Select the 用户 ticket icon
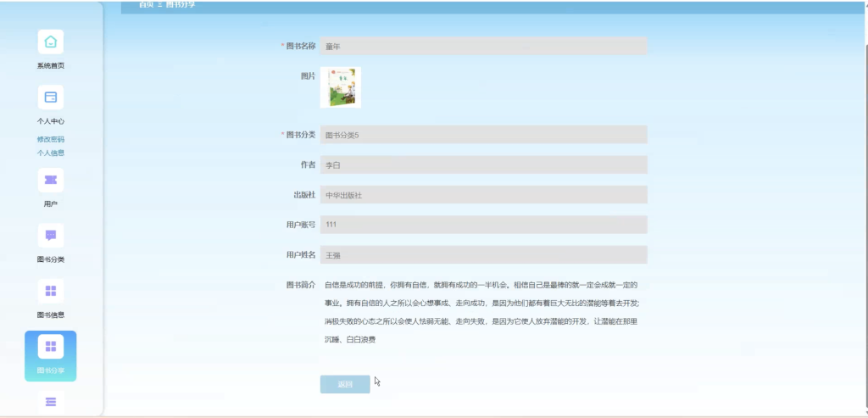This screenshot has width=868, height=418. (x=50, y=181)
